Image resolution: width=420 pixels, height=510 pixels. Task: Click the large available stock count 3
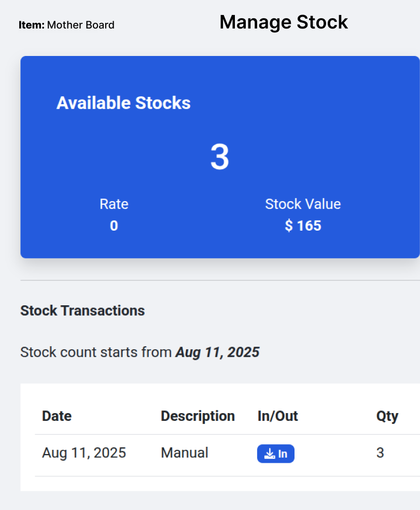tap(219, 157)
